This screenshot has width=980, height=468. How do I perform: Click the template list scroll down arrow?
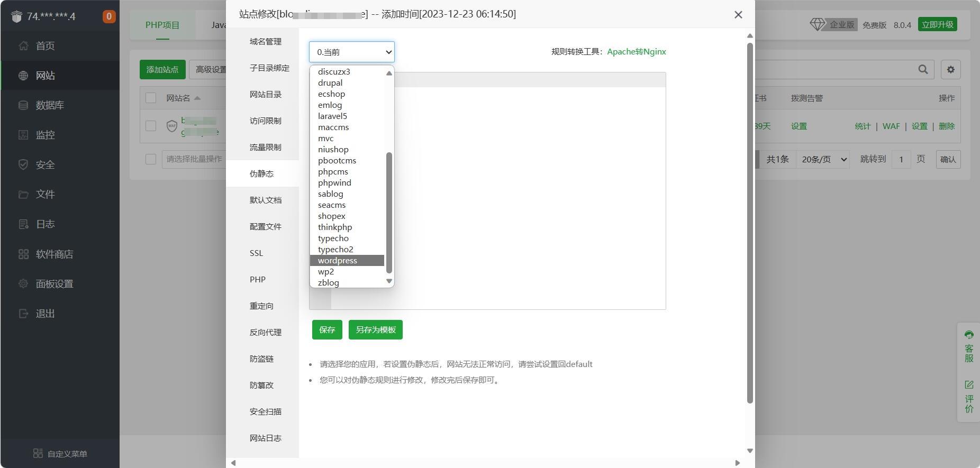coord(389,281)
